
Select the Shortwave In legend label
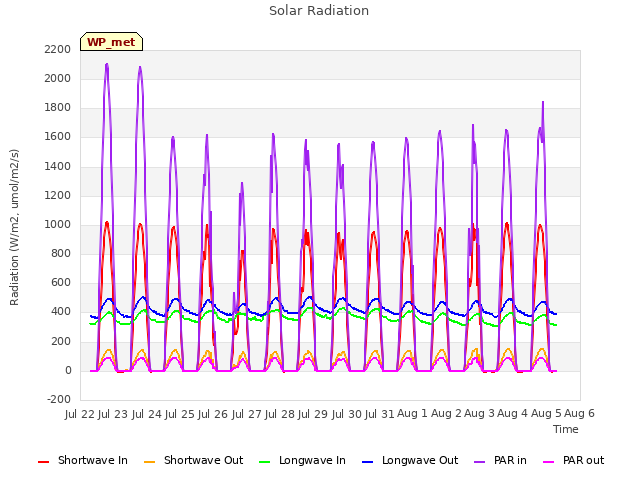pos(93,460)
